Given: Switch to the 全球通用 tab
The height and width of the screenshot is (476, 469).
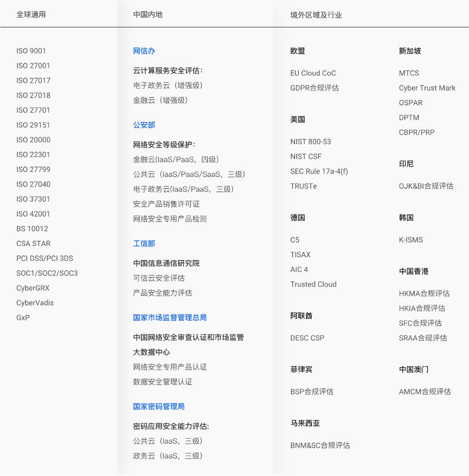Looking at the screenshot, I should (31, 15).
